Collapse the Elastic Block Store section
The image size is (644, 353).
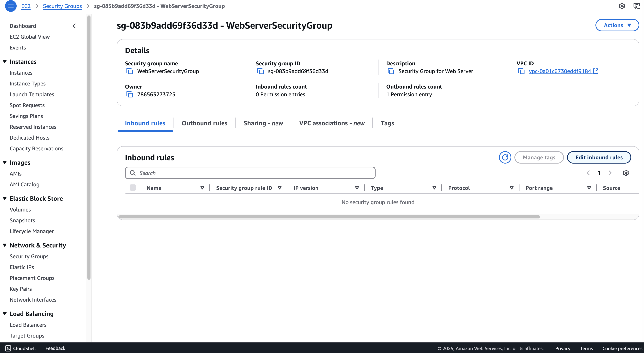[x=5, y=198]
